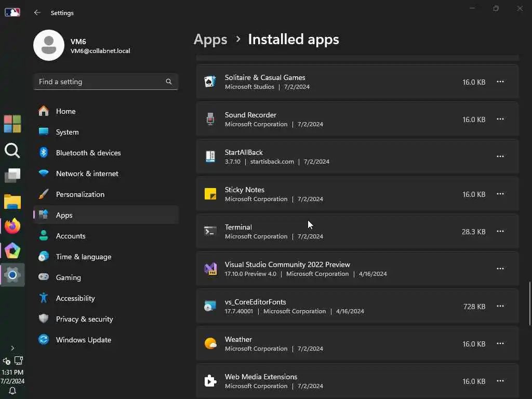532x399 pixels.
Task: Click the Web Media Extensions icon
Action: 210,381
